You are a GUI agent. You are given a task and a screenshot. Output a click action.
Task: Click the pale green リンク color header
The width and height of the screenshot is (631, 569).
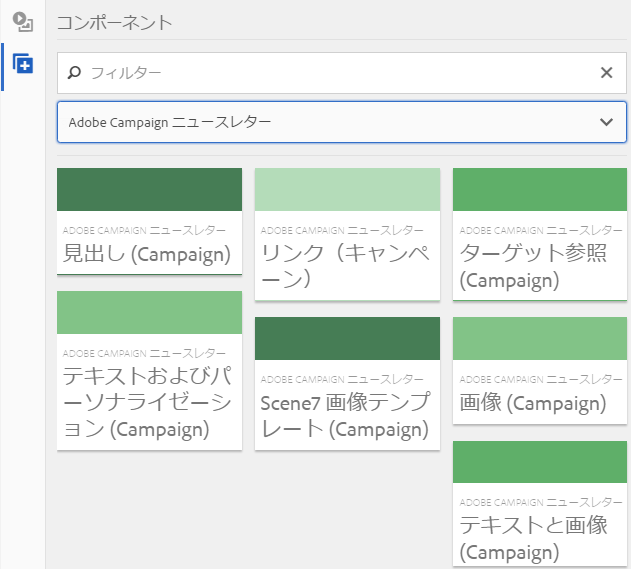(347, 189)
